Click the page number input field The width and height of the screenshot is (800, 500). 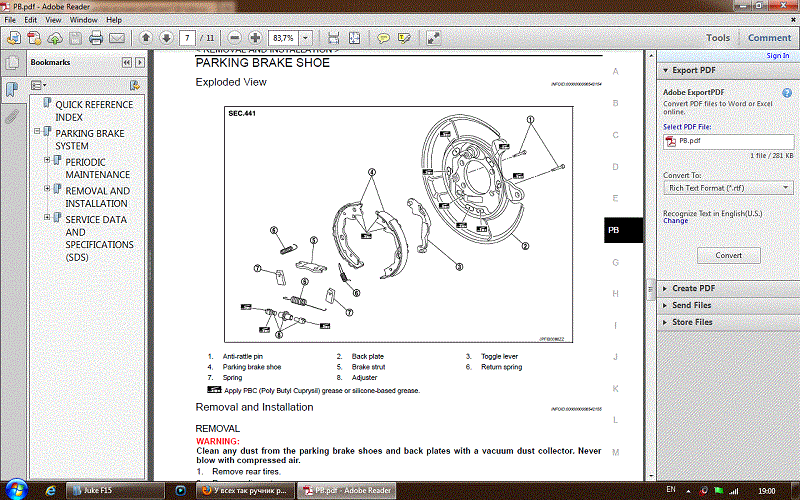click(187, 38)
